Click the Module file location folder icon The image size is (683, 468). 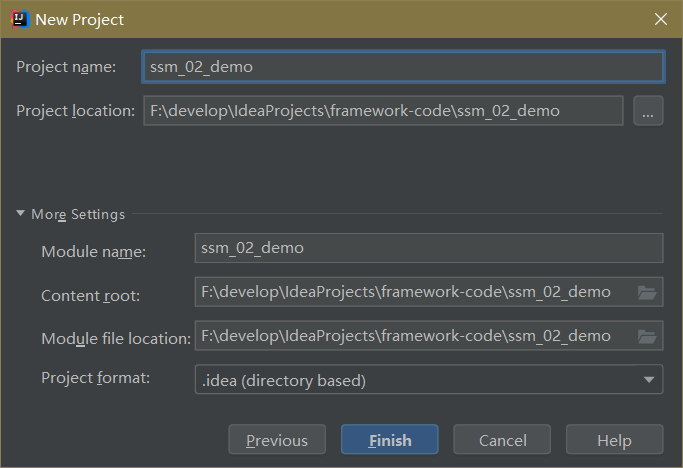click(647, 337)
